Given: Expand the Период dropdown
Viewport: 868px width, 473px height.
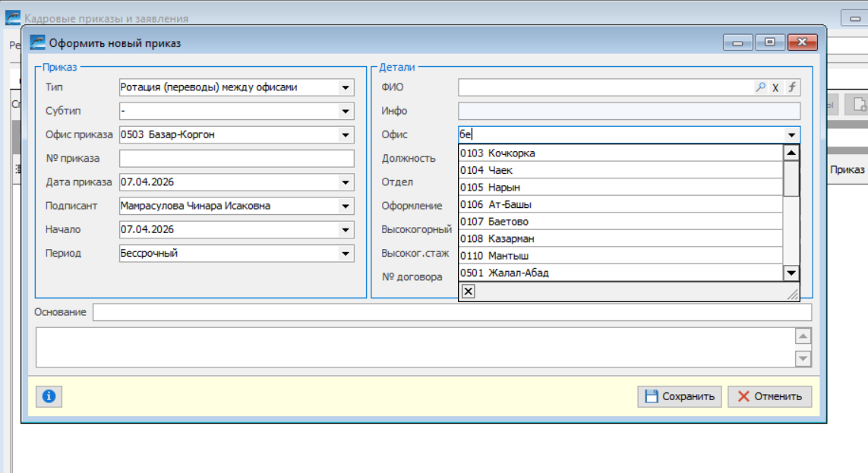Looking at the screenshot, I should (346, 254).
